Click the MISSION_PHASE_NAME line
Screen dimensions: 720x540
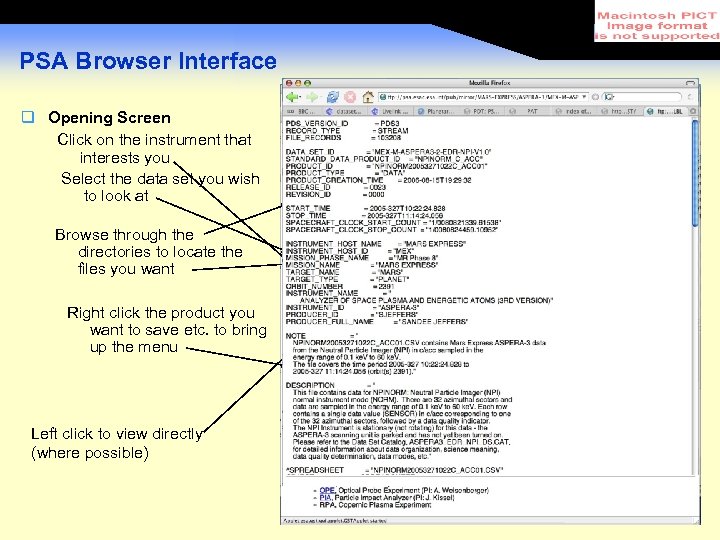pos(362,258)
